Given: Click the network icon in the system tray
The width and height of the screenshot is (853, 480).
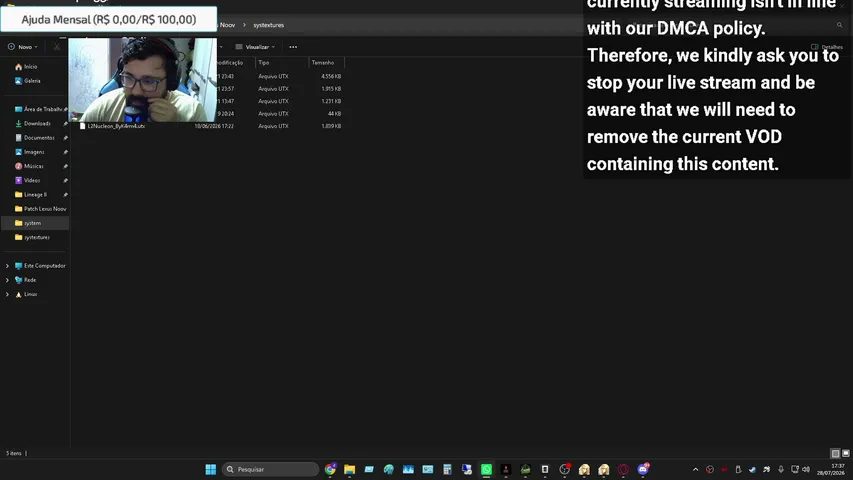Looking at the screenshot, I should point(795,469).
